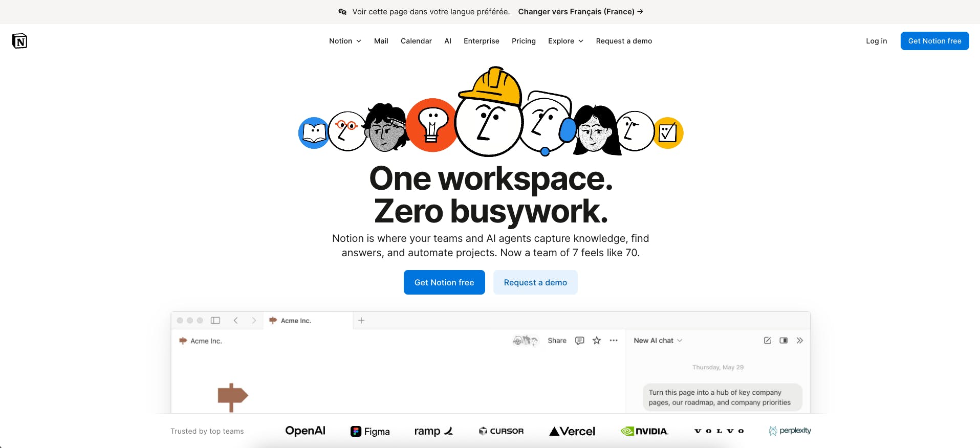Viewport: 980px width, 448px height.
Task: Click the sidebar toggle icon in Acme window
Action: click(215, 321)
